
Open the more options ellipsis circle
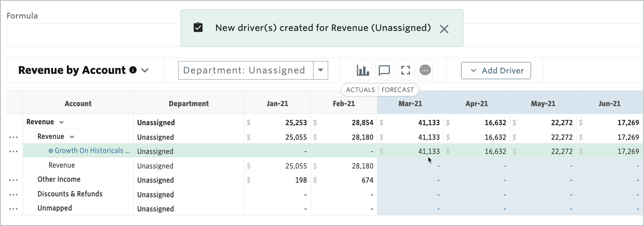[425, 70]
